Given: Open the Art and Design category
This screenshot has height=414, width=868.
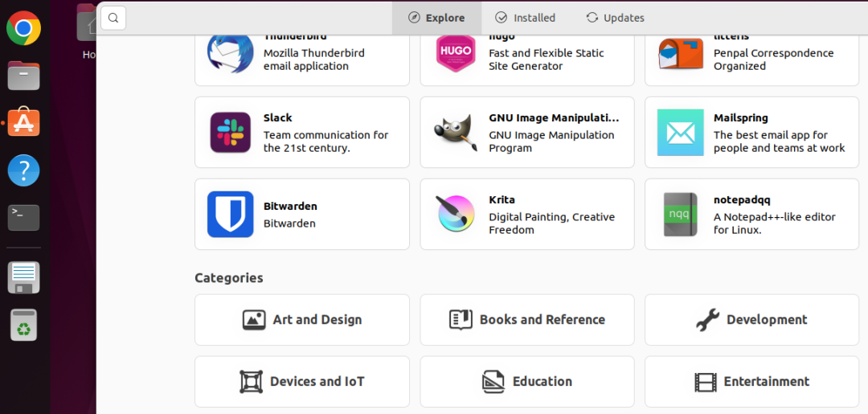Looking at the screenshot, I should pyautogui.click(x=302, y=320).
